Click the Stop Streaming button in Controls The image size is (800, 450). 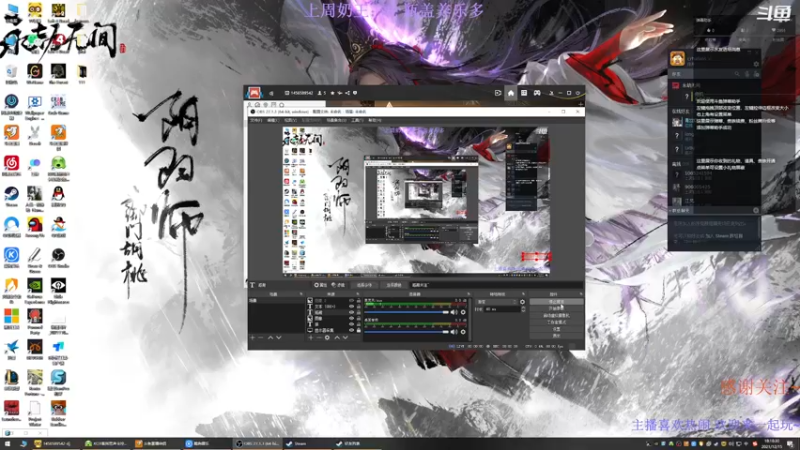point(556,302)
